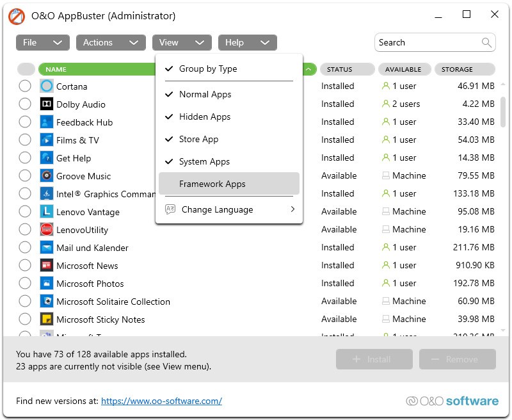
Task: Click the Get Help app icon
Action: point(47,158)
